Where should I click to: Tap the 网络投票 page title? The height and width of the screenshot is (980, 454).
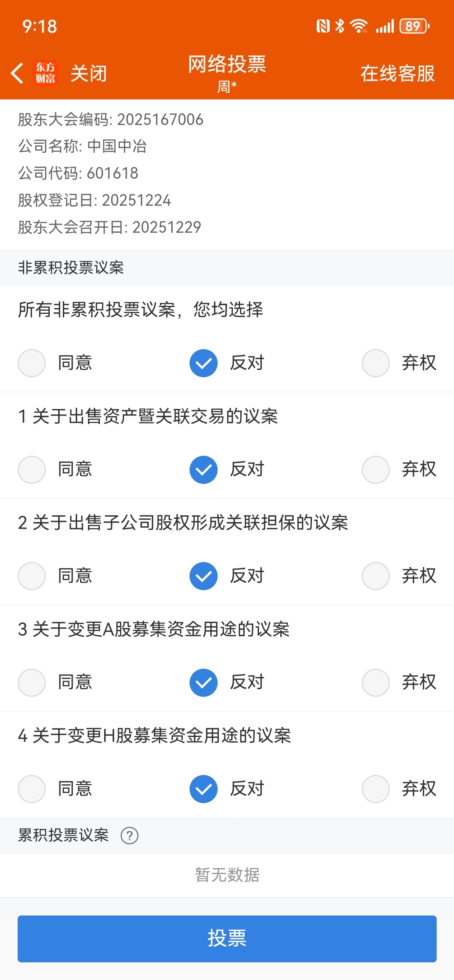pos(227,64)
